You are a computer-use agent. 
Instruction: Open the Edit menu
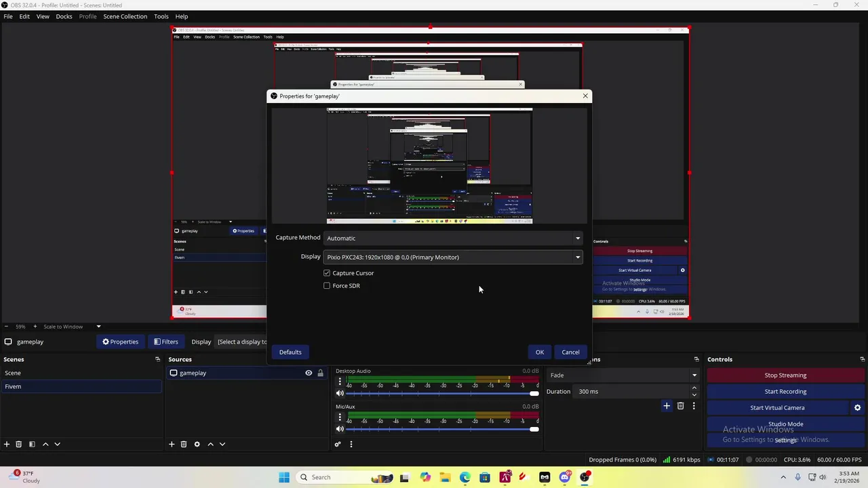click(x=24, y=16)
